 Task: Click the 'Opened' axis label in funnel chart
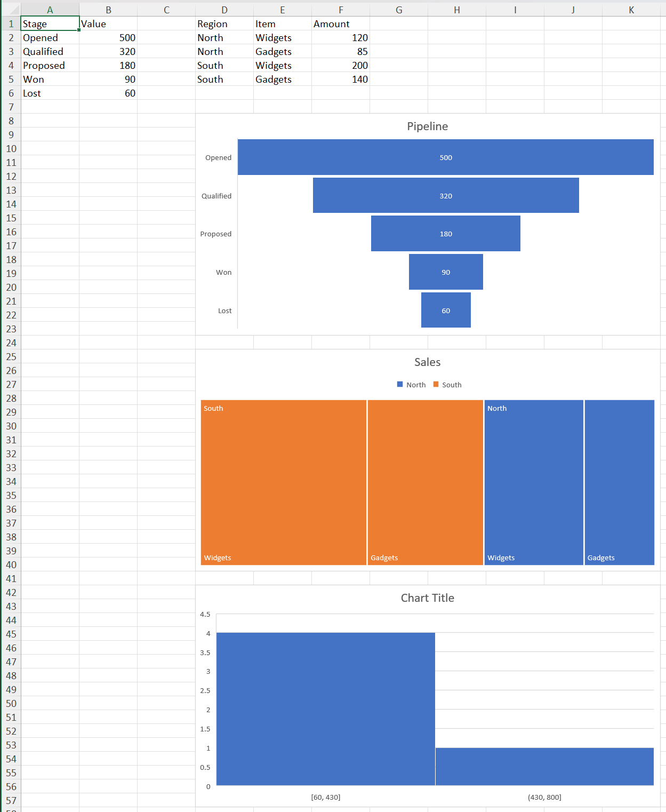click(x=218, y=157)
